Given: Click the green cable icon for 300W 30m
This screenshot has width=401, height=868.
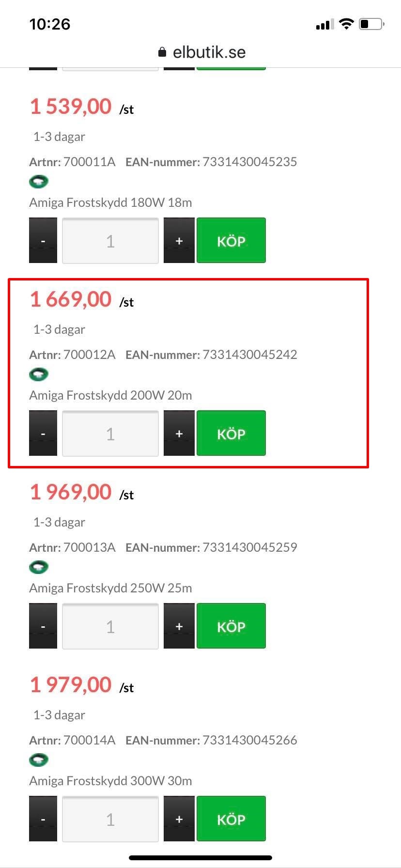Looking at the screenshot, I should pos(39,760).
